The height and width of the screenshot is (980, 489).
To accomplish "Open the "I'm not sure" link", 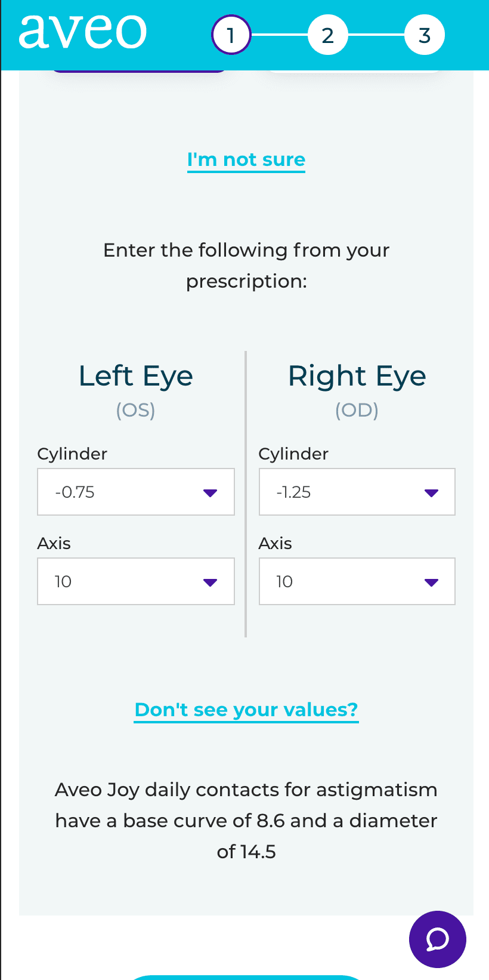I will pyautogui.click(x=246, y=160).
